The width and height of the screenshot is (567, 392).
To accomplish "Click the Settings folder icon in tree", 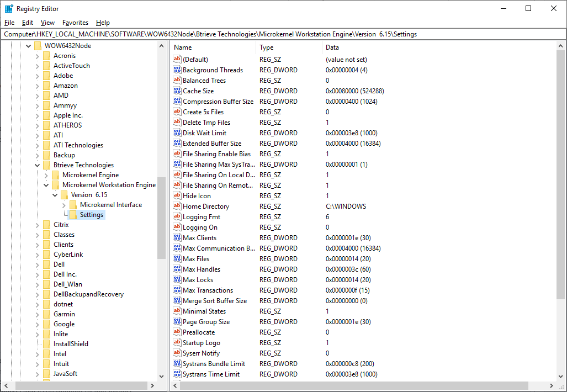I will click(73, 215).
